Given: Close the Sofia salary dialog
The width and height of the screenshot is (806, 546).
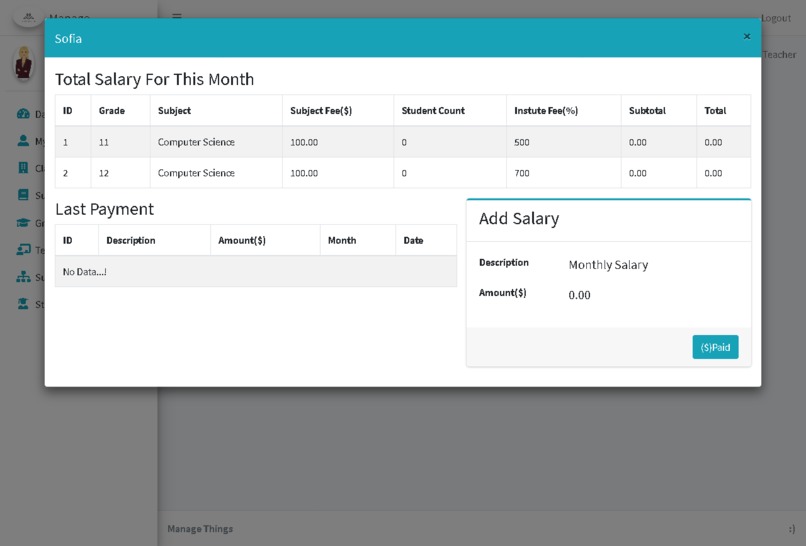Looking at the screenshot, I should (747, 37).
